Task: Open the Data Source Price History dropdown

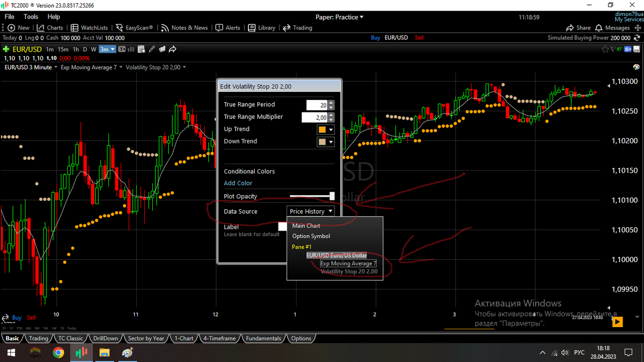Action: 311,211
